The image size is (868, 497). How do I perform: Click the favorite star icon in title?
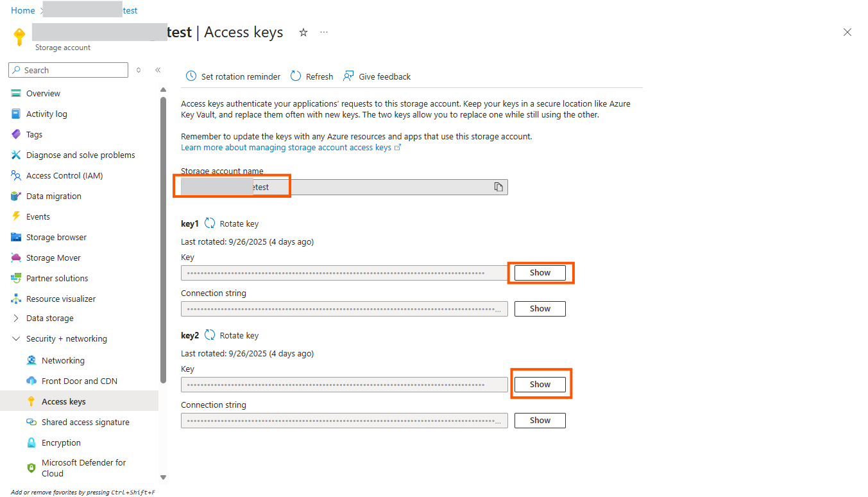(303, 32)
